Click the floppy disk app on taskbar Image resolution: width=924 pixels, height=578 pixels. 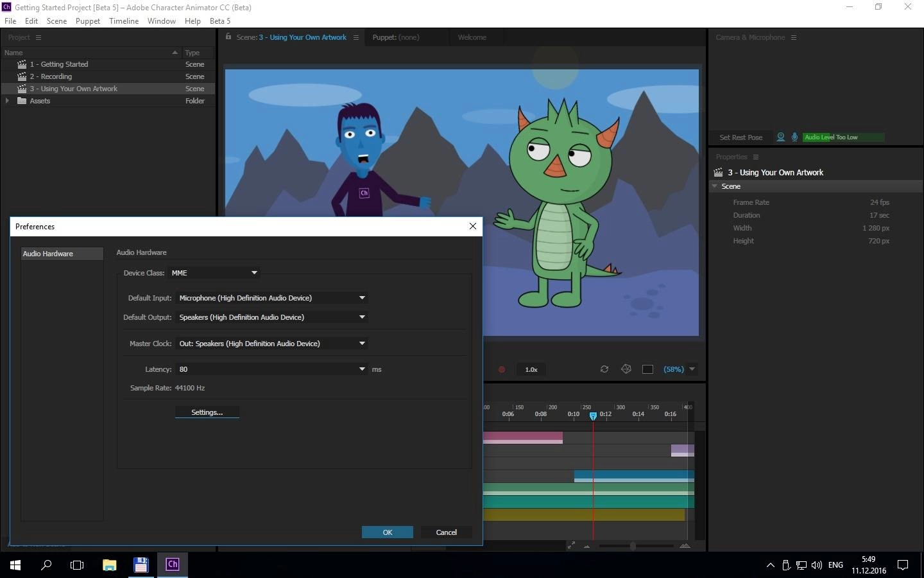(141, 565)
